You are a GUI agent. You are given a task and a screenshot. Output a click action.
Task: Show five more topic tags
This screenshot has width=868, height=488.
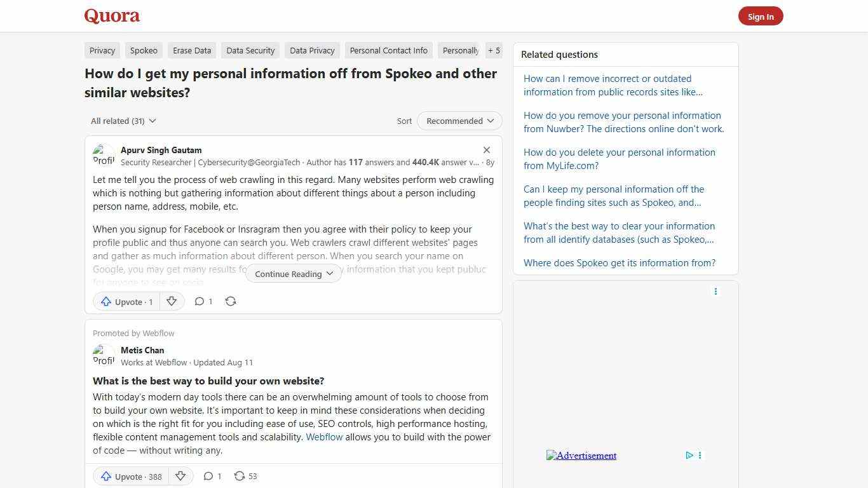[x=494, y=50]
